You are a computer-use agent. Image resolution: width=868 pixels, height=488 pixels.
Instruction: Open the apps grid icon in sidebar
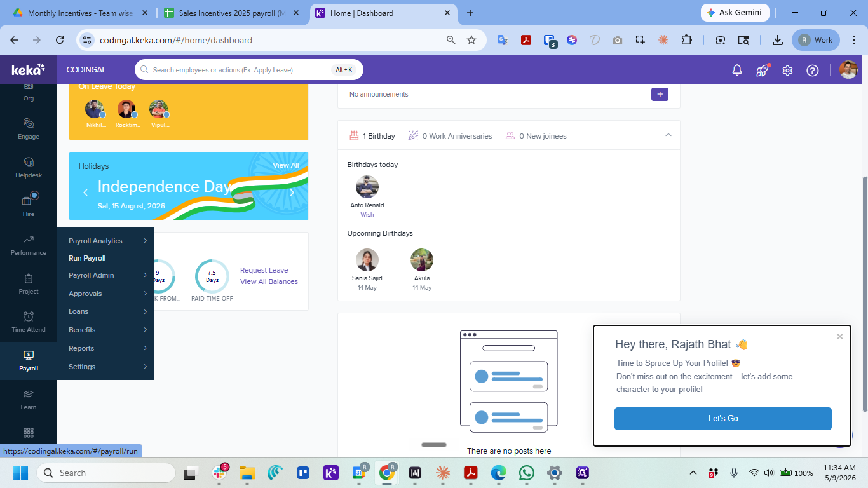[29, 433]
